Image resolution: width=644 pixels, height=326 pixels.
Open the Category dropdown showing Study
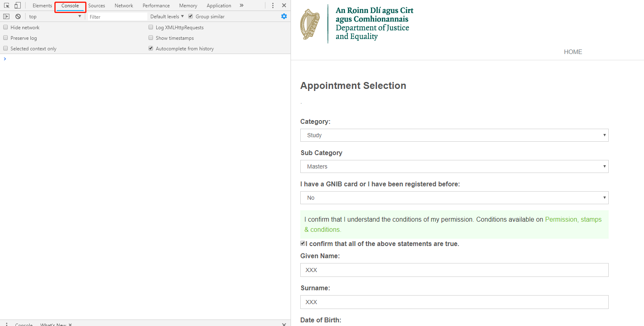tap(454, 135)
